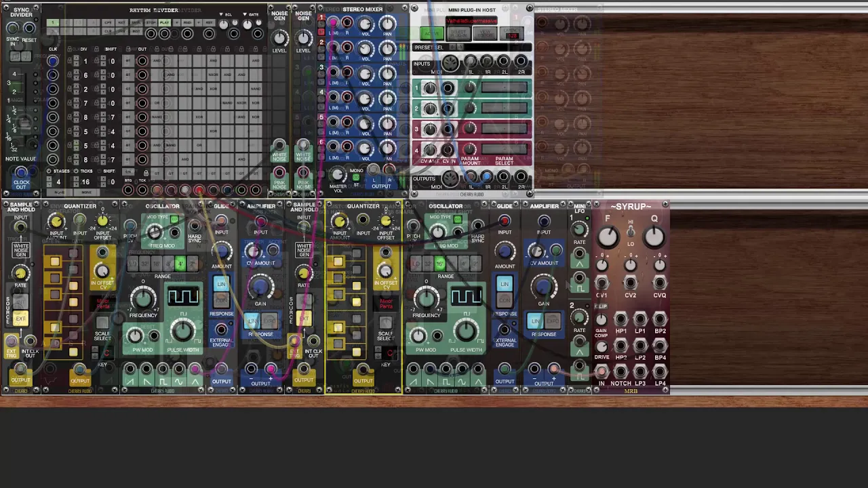Select 4' range on left Oscillator

(180, 264)
